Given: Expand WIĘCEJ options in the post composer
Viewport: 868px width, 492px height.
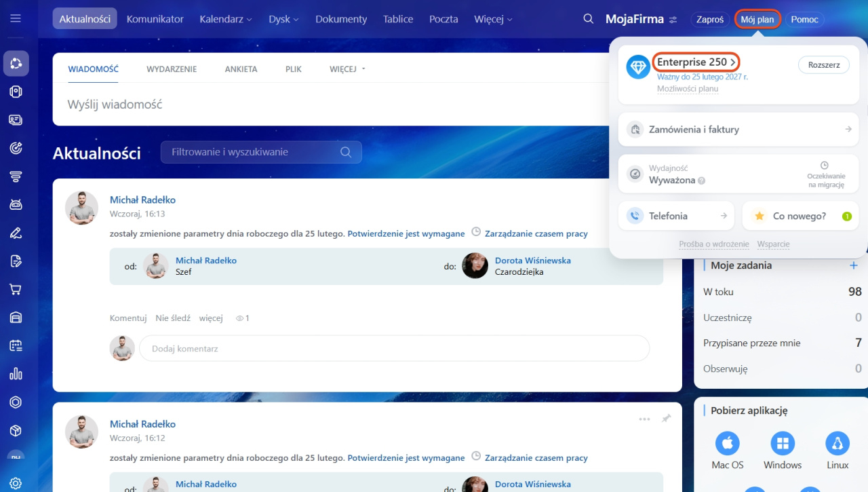Looking at the screenshot, I should (x=347, y=69).
